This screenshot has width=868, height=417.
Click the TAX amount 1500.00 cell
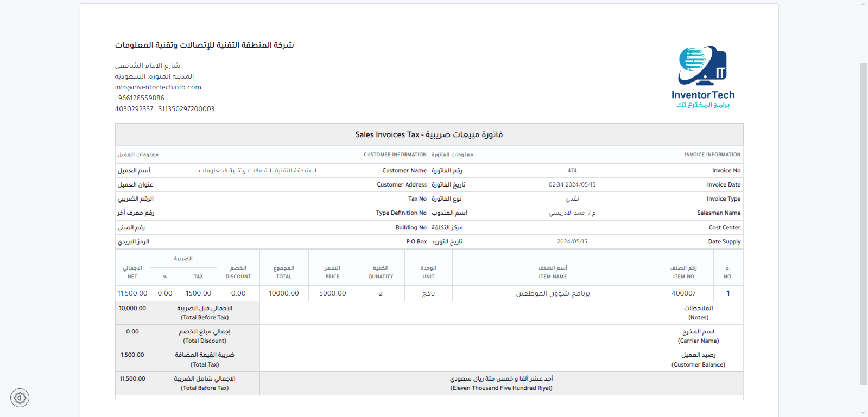[x=198, y=293]
